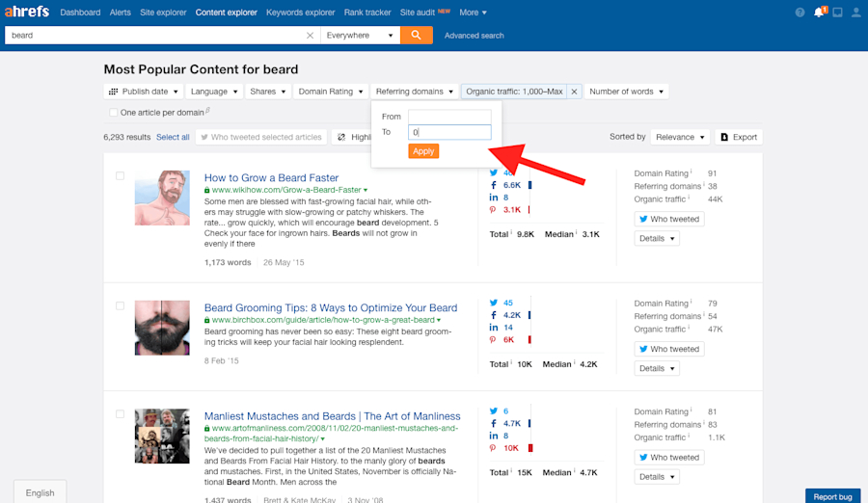The width and height of the screenshot is (868, 503).
Task: Click Facebook icon beside 4.7K shares
Action: [493, 423]
